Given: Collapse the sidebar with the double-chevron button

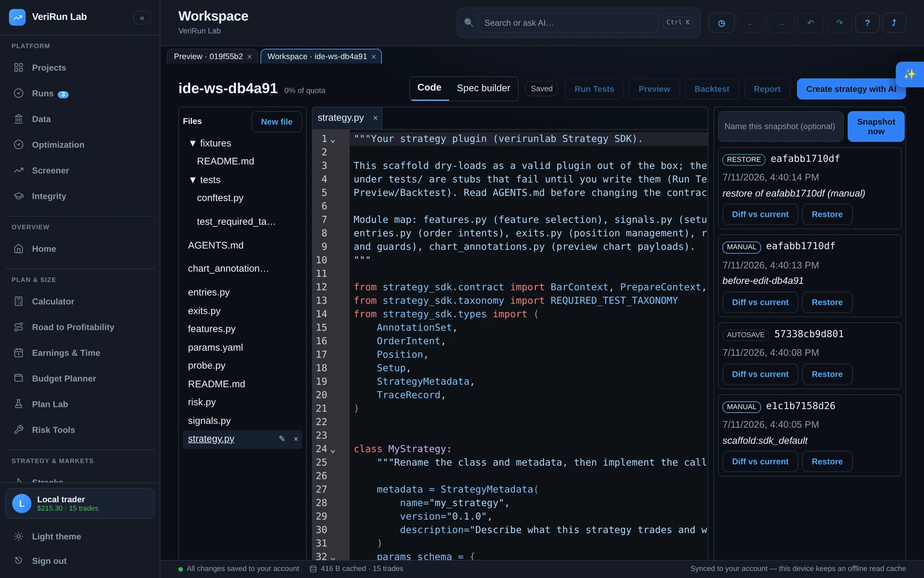Looking at the screenshot, I should (x=142, y=18).
